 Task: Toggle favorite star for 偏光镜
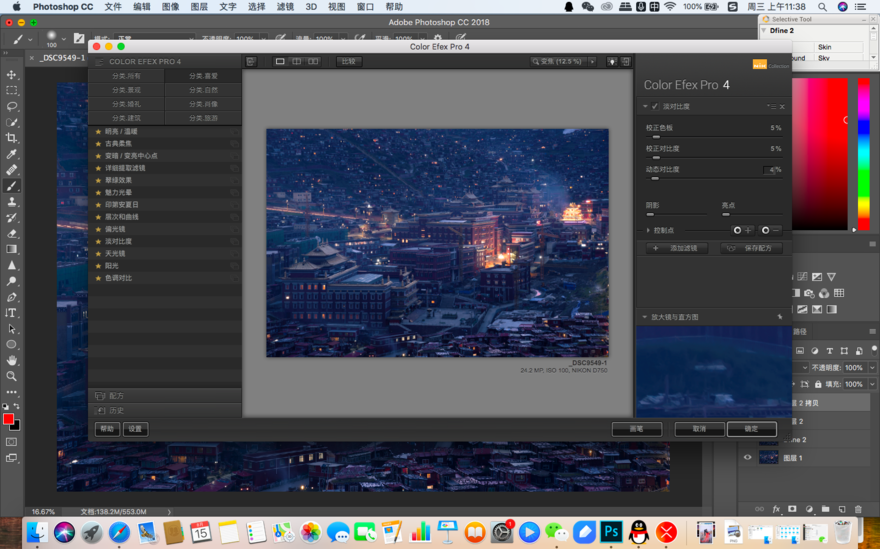98,229
